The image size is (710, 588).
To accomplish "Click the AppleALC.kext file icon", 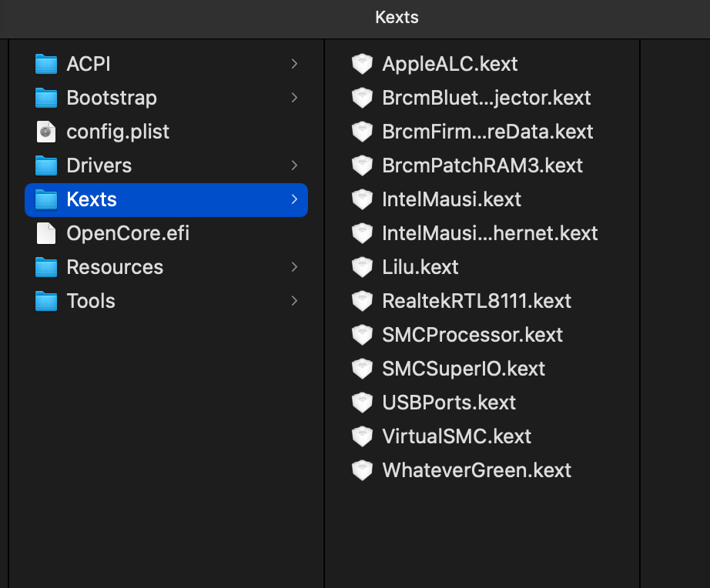I will point(362,64).
